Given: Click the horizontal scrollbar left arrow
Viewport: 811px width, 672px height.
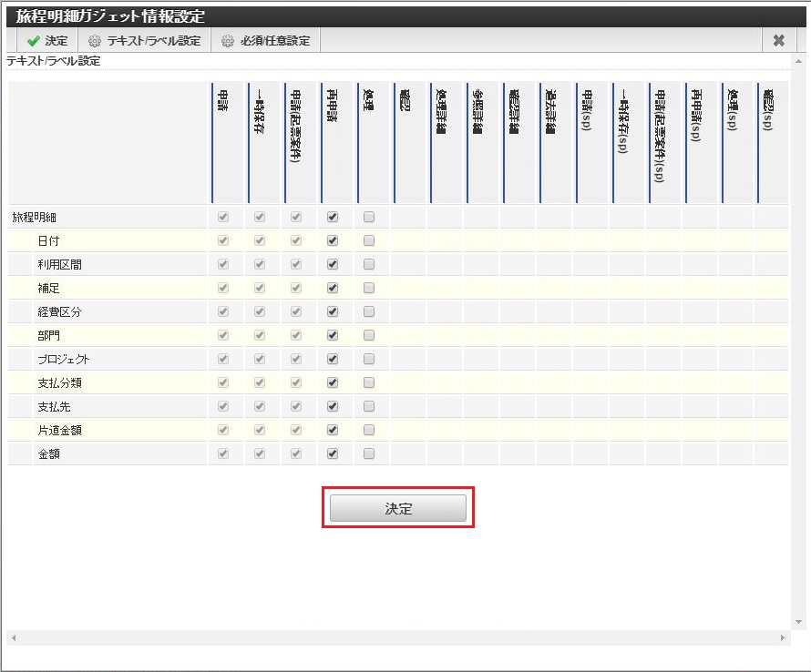Looking at the screenshot, I should (x=14, y=638).
